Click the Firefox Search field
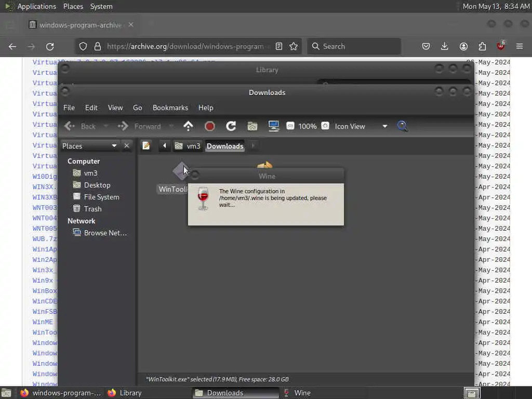Viewport: 532px width, 399px height. [354, 46]
